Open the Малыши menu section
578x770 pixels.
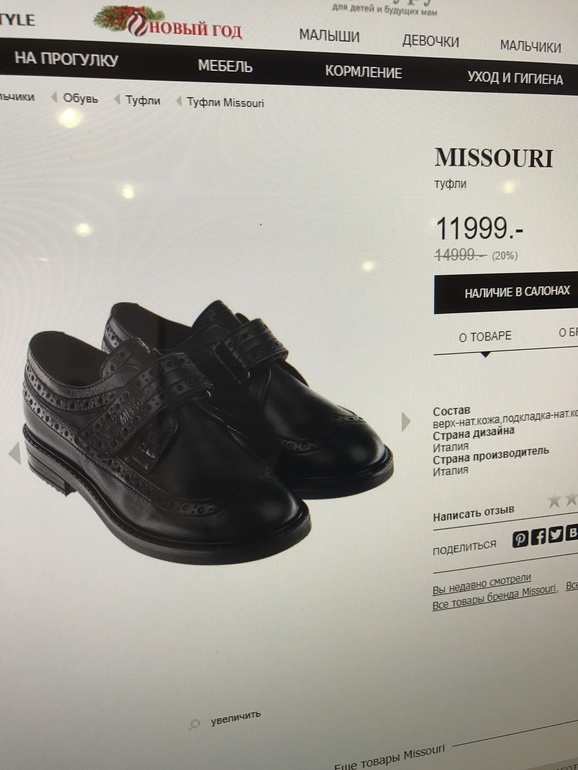pos(329,36)
